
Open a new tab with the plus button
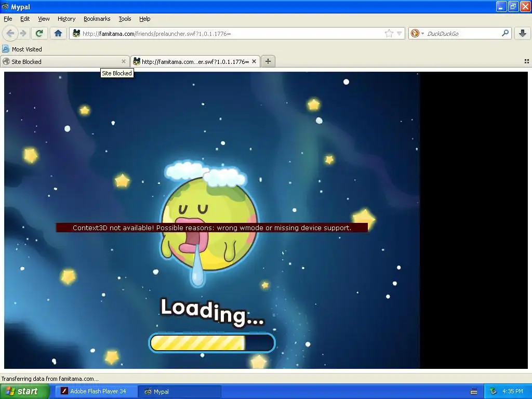click(x=268, y=61)
